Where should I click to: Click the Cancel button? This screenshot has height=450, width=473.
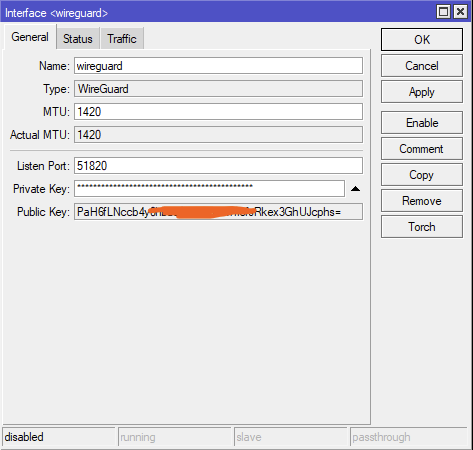pos(422,66)
